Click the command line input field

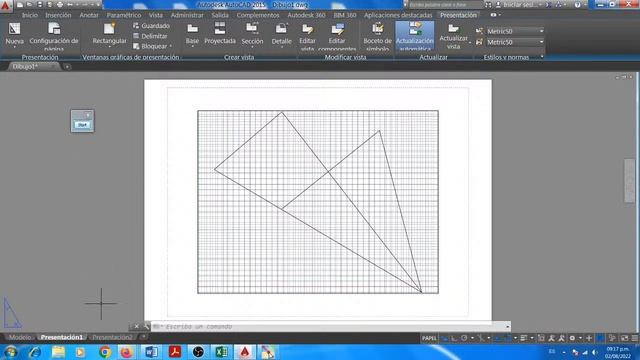click(x=331, y=326)
